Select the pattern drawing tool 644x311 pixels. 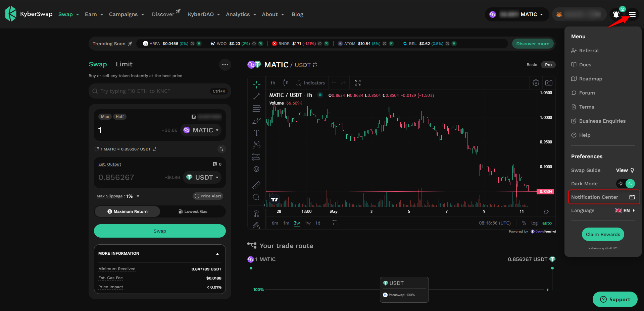[x=256, y=145]
